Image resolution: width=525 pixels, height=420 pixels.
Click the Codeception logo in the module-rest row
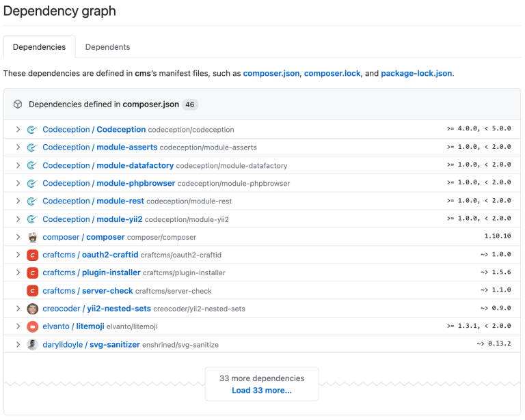click(x=32, y=201)
